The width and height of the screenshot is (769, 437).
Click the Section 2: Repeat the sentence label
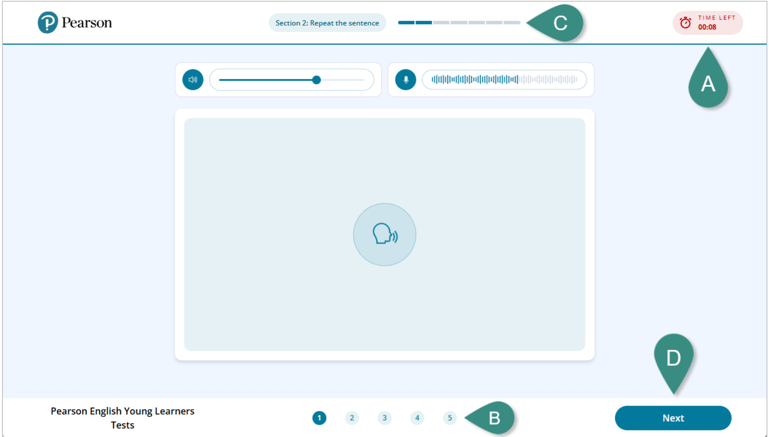tap(327, 23)
